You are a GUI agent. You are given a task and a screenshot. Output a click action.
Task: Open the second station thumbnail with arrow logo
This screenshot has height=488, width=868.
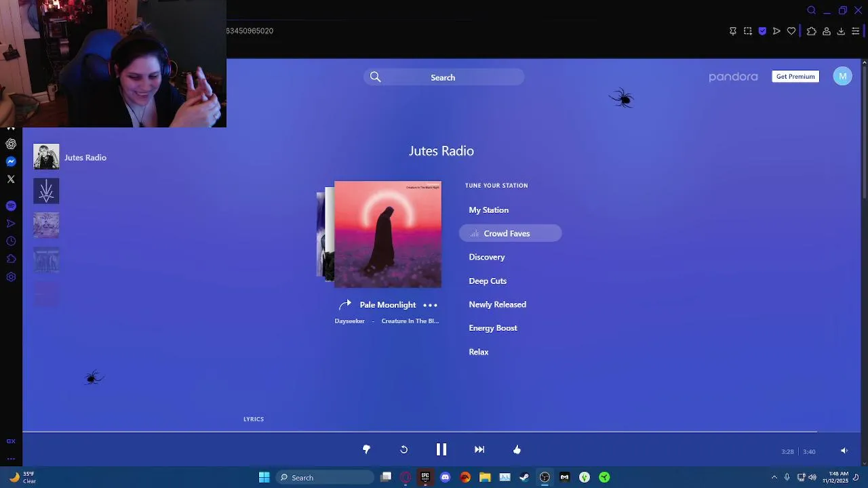46,191
